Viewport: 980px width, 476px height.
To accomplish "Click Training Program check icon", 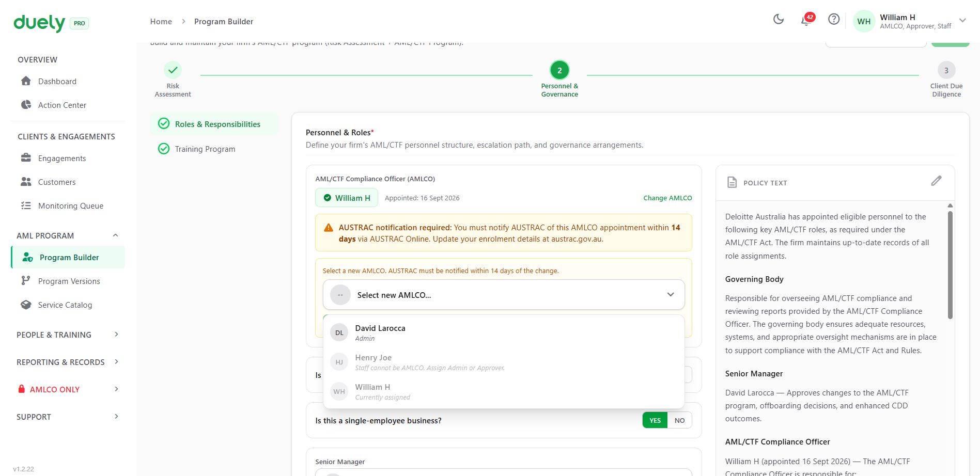I will [x=164, y=149].
